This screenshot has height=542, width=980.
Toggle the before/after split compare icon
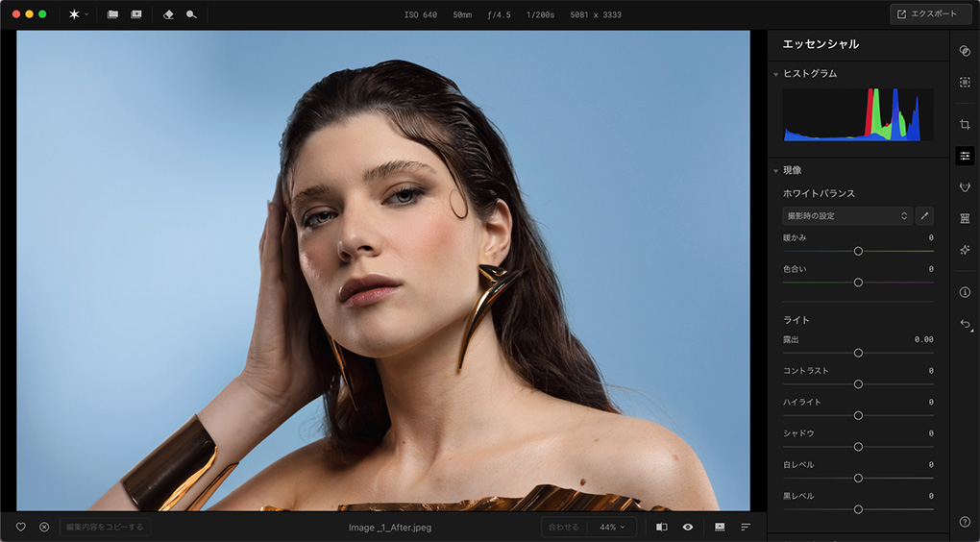point(661,527)
